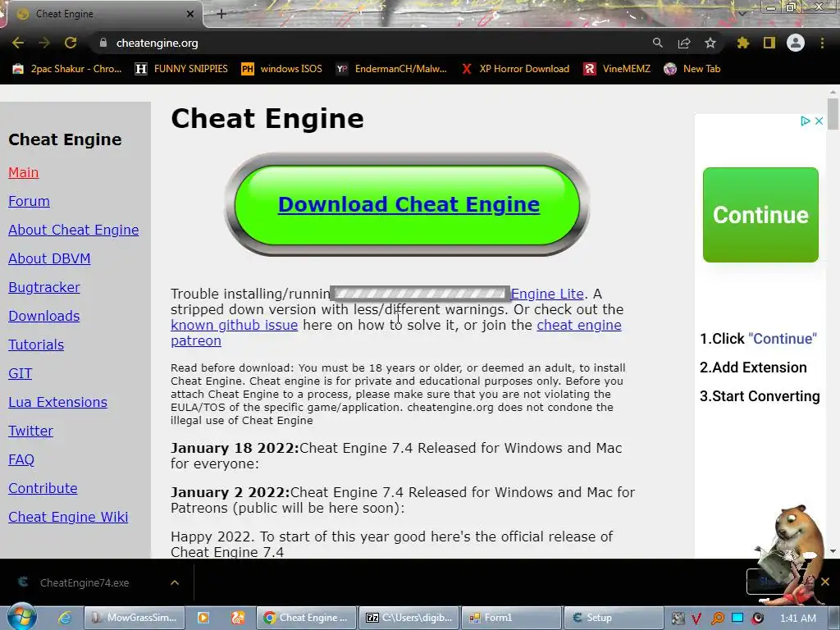
Task: Close the ad with the X icon
Action: (819, 121)
